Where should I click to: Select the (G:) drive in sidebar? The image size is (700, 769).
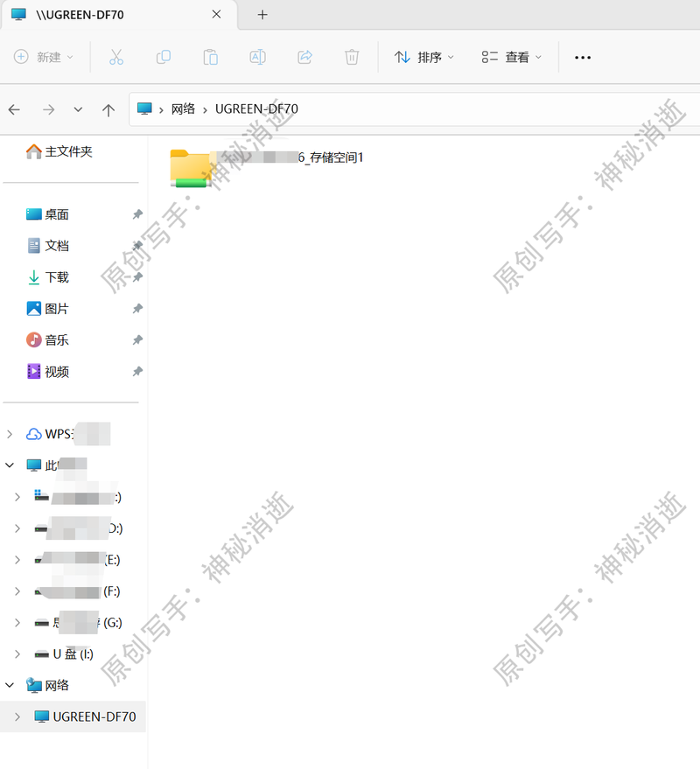tap(79, 622)
